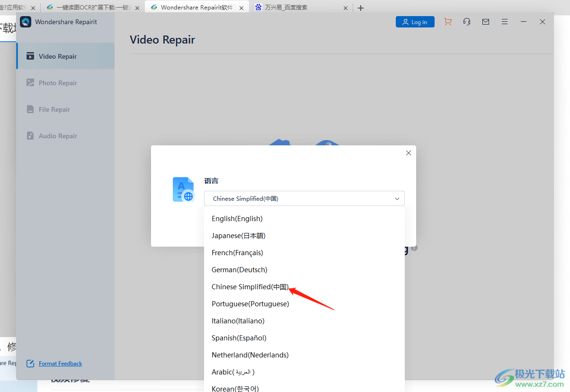This screenshot has width=570, height=392.
Task: Click the Format Feedback edit icon
Action: point(30,364)
